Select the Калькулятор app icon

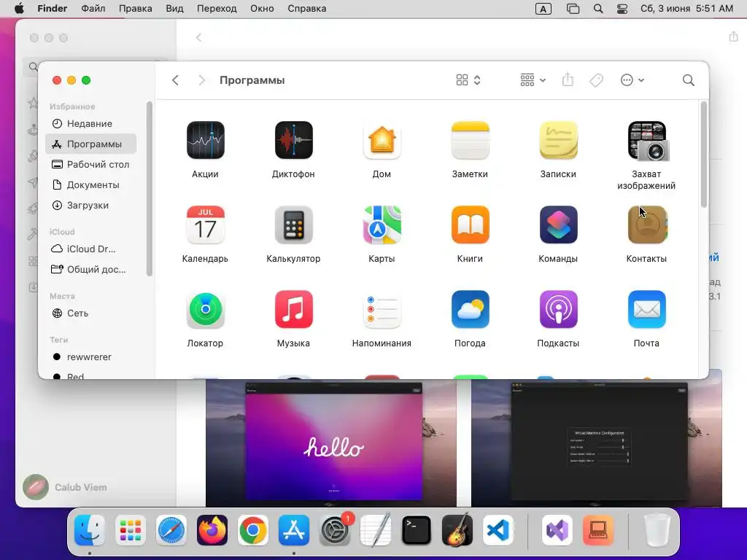tap(293, 225)
